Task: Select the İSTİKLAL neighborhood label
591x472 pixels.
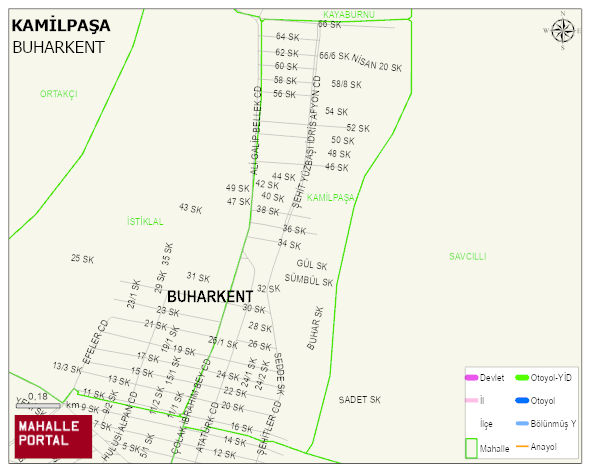Action: coord(145,221)
